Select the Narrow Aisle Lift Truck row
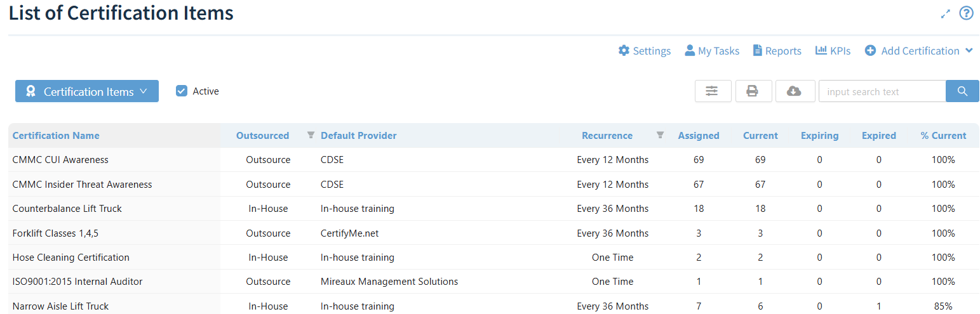This screenshot has width=980, height=314. click(60, 306)
